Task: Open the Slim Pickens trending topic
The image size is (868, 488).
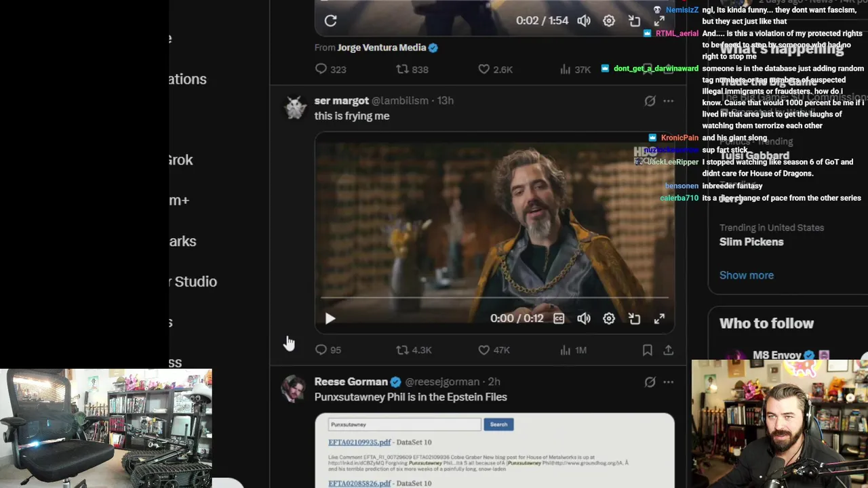Action: (x=751, y=242)
